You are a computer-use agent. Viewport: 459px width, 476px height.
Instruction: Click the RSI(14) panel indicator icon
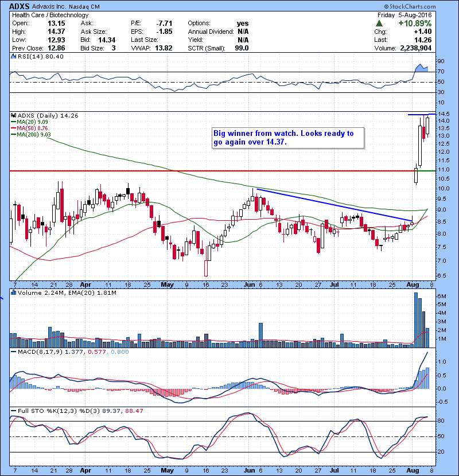pos(14,56)
